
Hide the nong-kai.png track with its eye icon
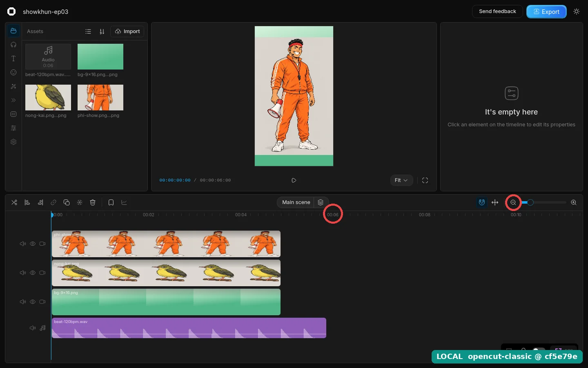tap(33, 273)
